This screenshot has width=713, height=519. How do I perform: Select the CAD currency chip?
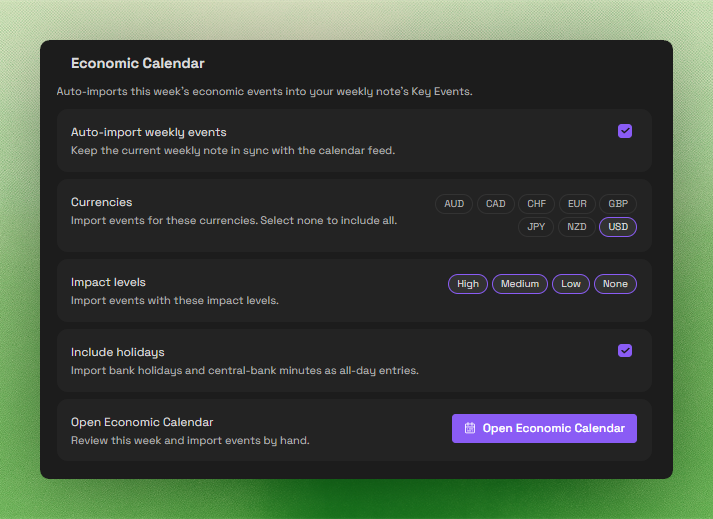pos(496,204)
